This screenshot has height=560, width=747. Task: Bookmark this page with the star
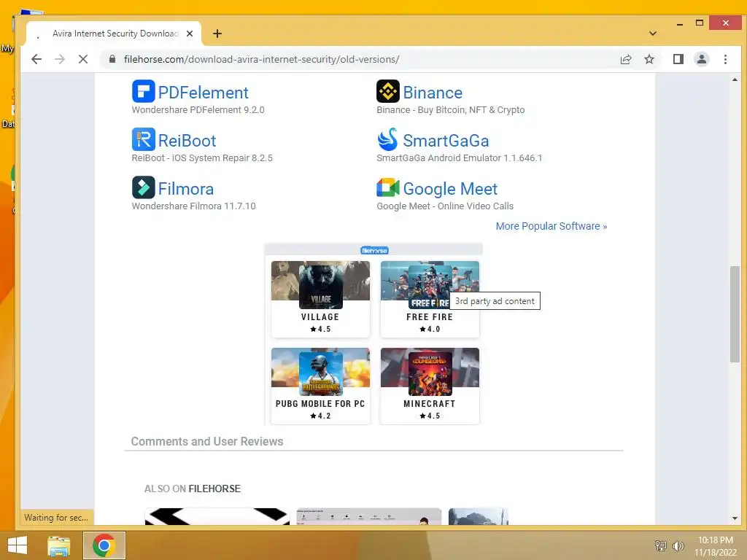649,59
